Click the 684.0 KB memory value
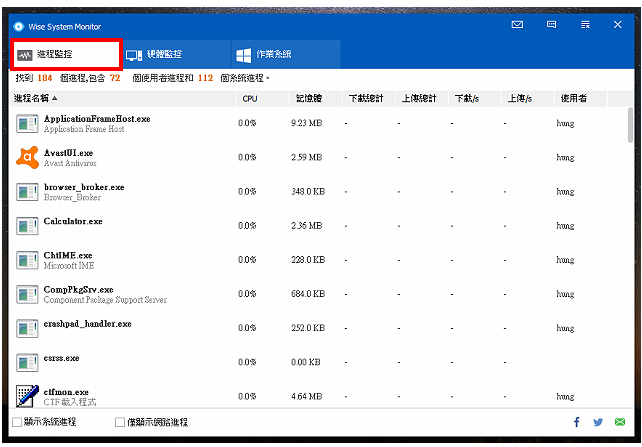642x447 pixels. click(x=308, y=294)
